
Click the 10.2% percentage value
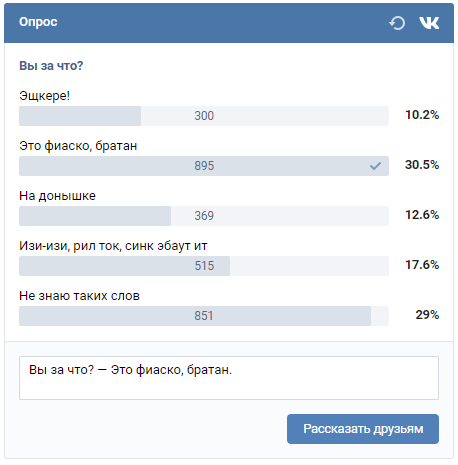tap(422, 115)
